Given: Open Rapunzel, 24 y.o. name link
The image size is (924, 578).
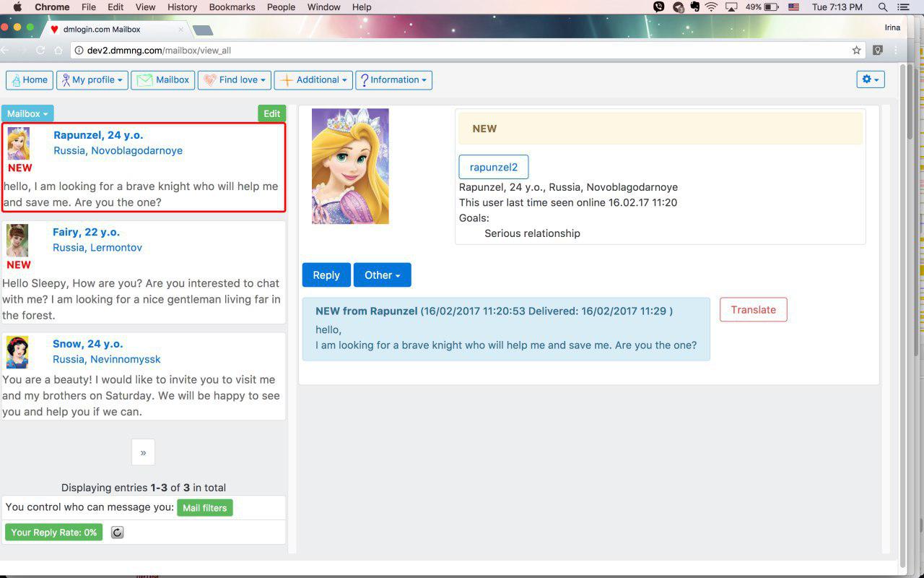Looking at the screenshot, I should point(98,135).
